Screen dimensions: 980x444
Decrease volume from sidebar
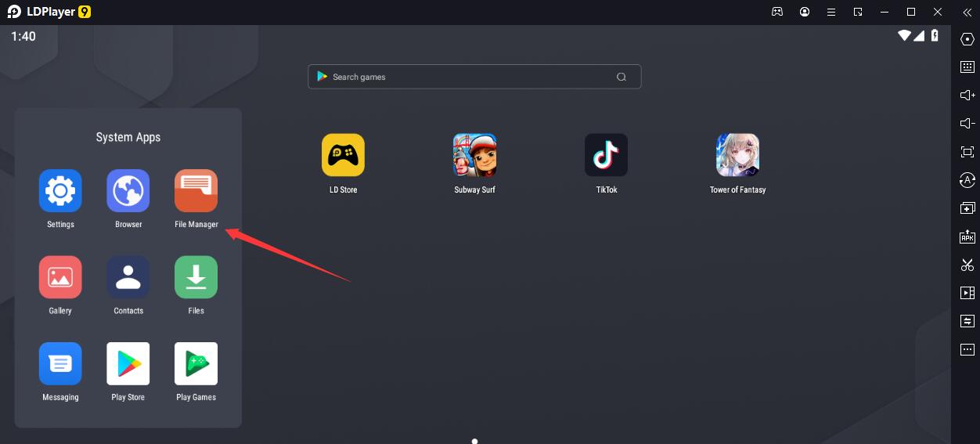pyautogui.click(x=967, y=124)
